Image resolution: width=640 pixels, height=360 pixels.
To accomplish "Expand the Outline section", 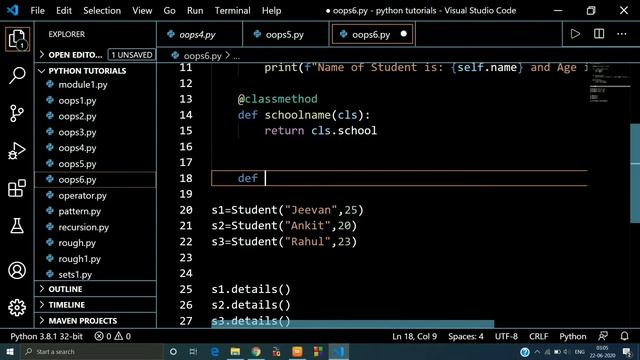I will click(x=95, y=289).
